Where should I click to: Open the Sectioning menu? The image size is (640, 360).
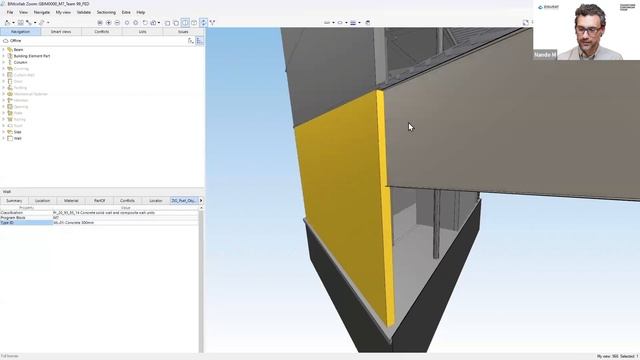(x=106, y=12)
